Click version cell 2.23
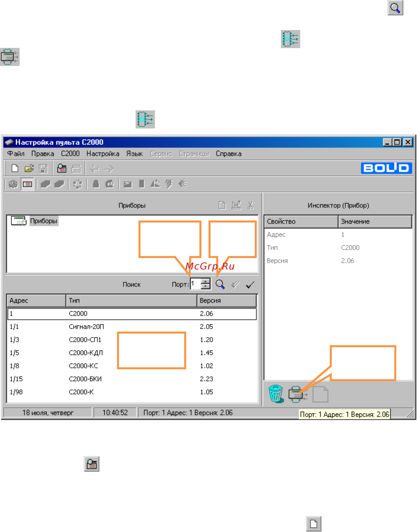This screenshot has width=417, height=532. [x=207, y=379]
